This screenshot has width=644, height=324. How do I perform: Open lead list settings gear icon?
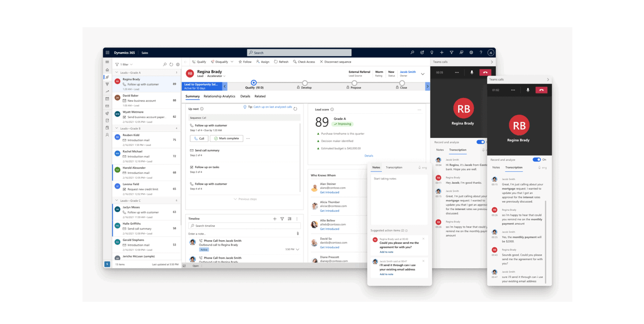coord(178,65)
